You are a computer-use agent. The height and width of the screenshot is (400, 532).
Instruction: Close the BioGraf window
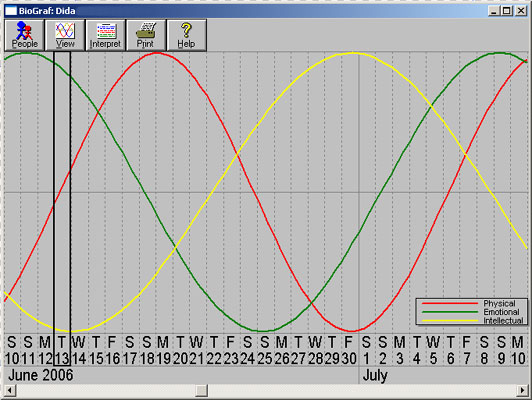pos(521,11)
